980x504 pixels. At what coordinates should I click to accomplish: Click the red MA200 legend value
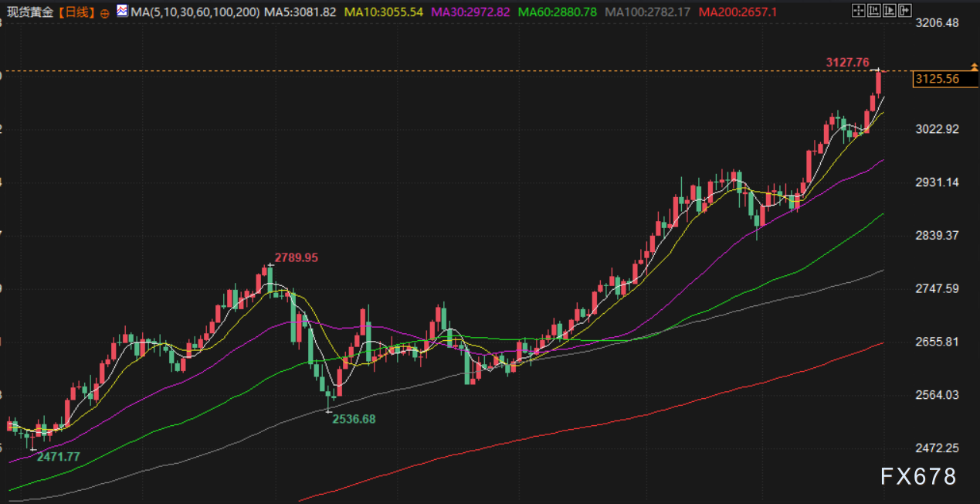[736, 12]
